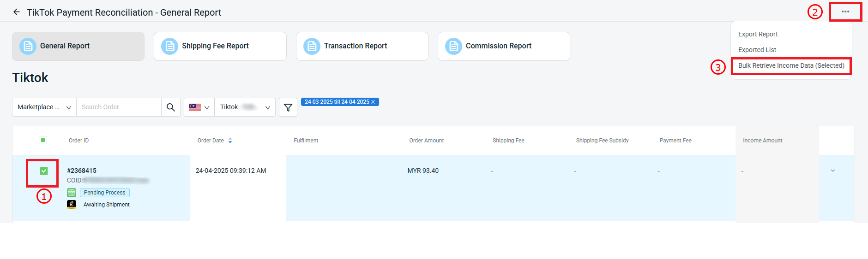Click the Shipping Fee Report document icon

click(169, 46)
